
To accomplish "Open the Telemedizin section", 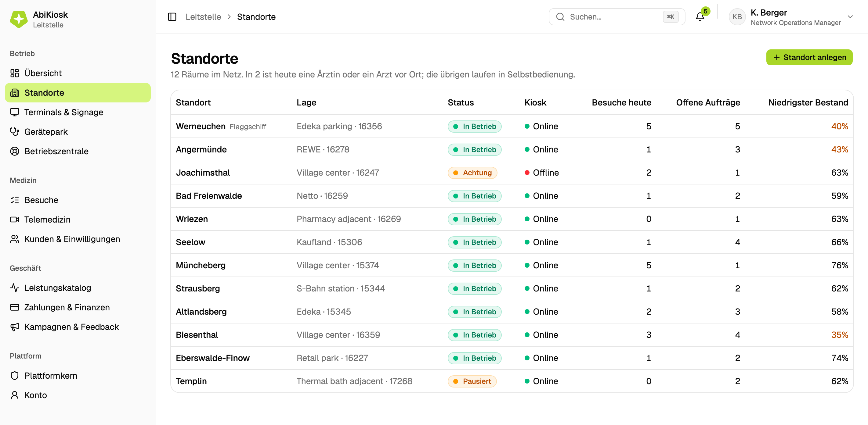I will pos(78,220).
